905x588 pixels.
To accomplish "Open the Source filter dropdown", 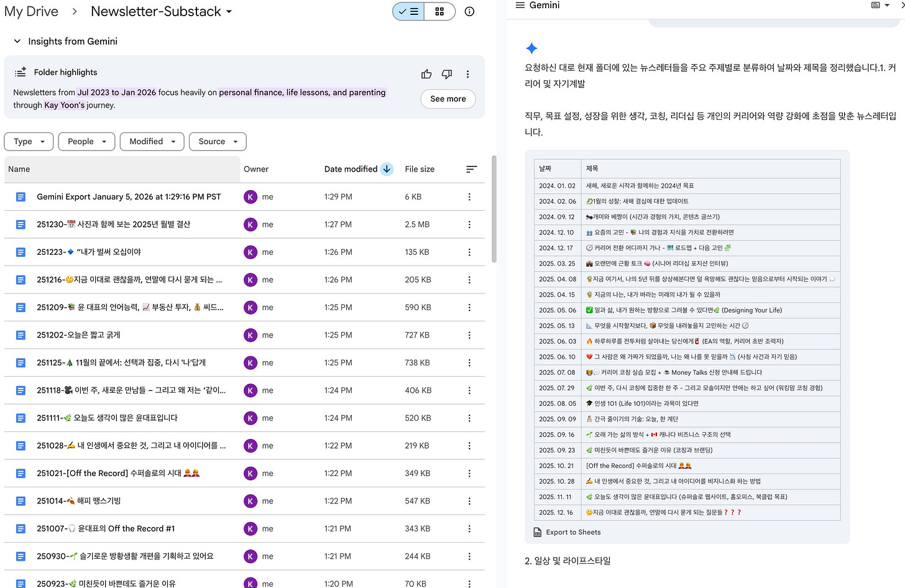I will [218, 141].
